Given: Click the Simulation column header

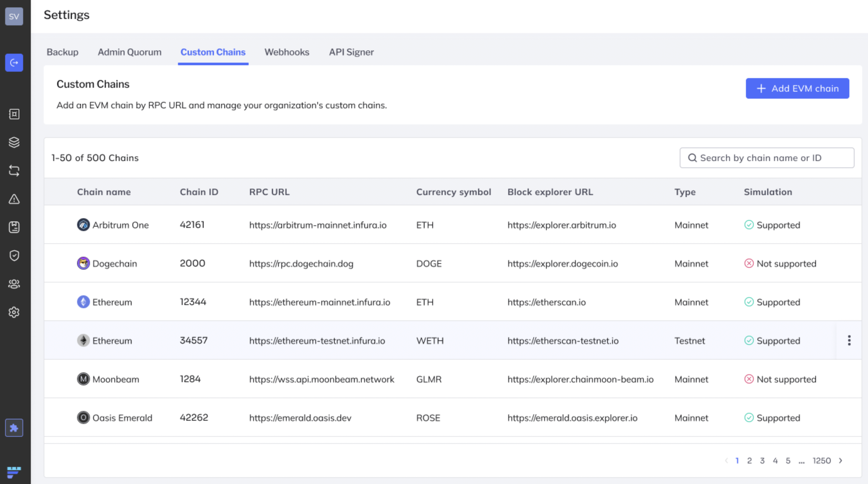Looking at the screenshot, I should (768, 192).
